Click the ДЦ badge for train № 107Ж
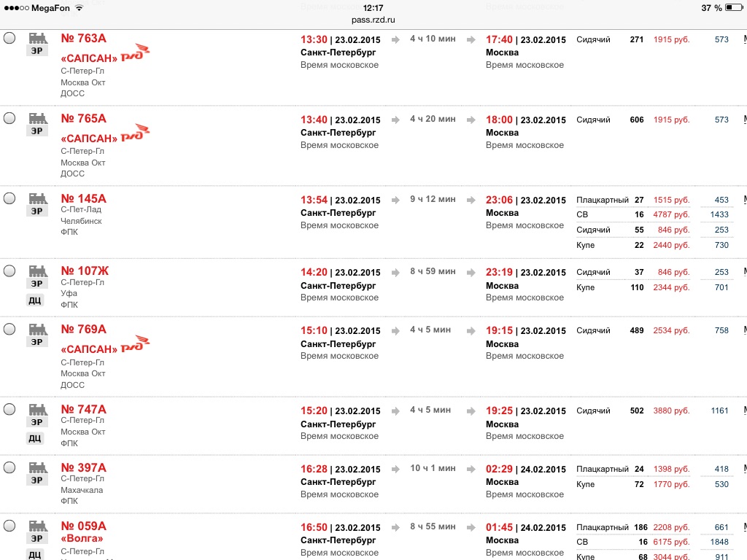The width and height of the screenshot is (747, 560). point(35,300)
